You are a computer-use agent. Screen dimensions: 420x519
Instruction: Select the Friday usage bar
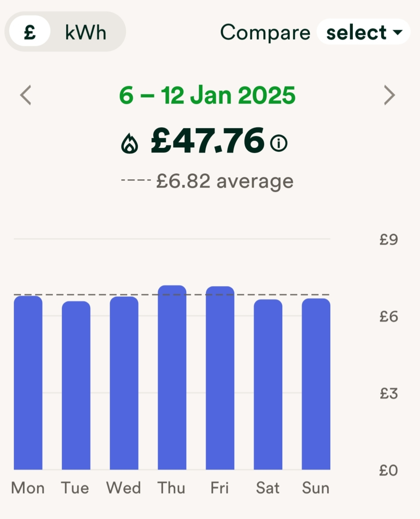[220, 378]
